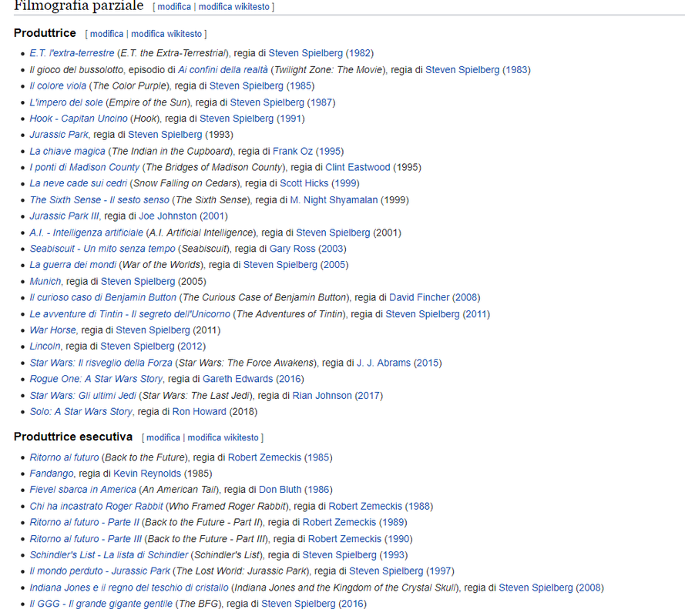Open Steven Spielberg link in Lincoln row

(x=137, y=346)
